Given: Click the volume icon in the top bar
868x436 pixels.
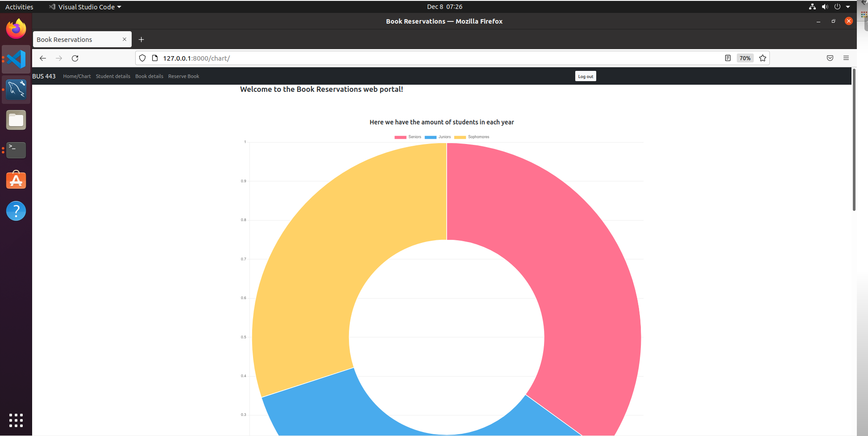Looking at the screenshot, I should 825,7.
